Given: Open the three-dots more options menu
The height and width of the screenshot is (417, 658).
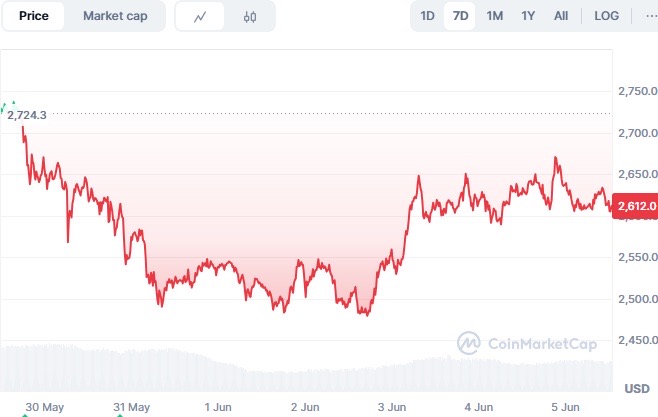Looking at the screenshot, I should [651, 16].
